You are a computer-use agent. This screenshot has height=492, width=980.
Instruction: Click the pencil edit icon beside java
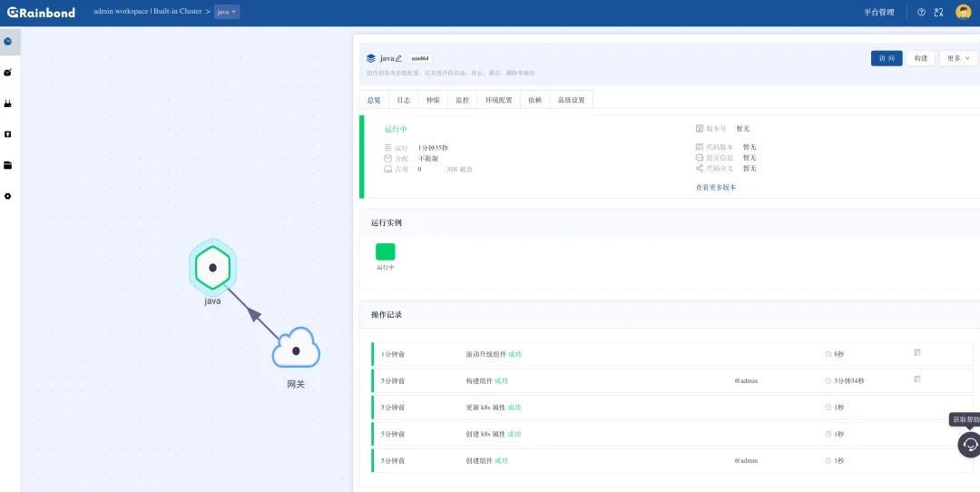pos(398,58)
